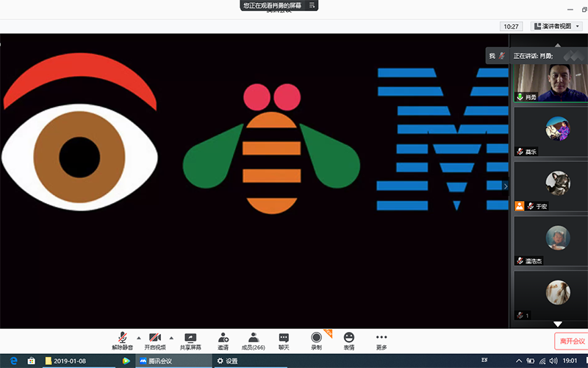Open audio options arrow beside 解除静音
The image size is (588, 368).
[139, 338]
